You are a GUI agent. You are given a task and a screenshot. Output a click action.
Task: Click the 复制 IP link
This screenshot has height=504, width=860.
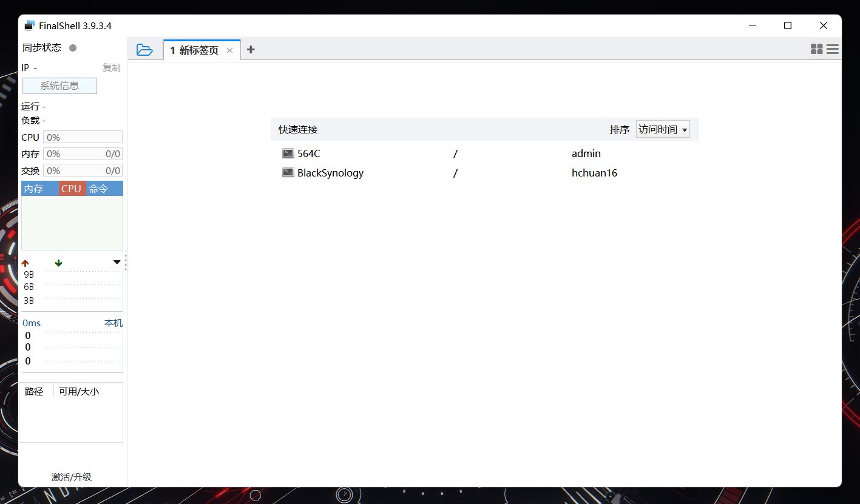[112, 67]
